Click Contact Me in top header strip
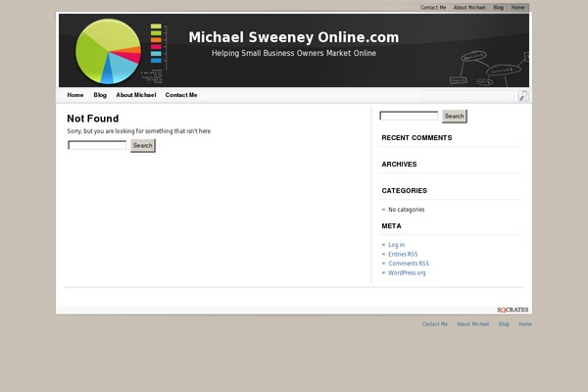Screen dimensions: 588x392 [433, 8]
